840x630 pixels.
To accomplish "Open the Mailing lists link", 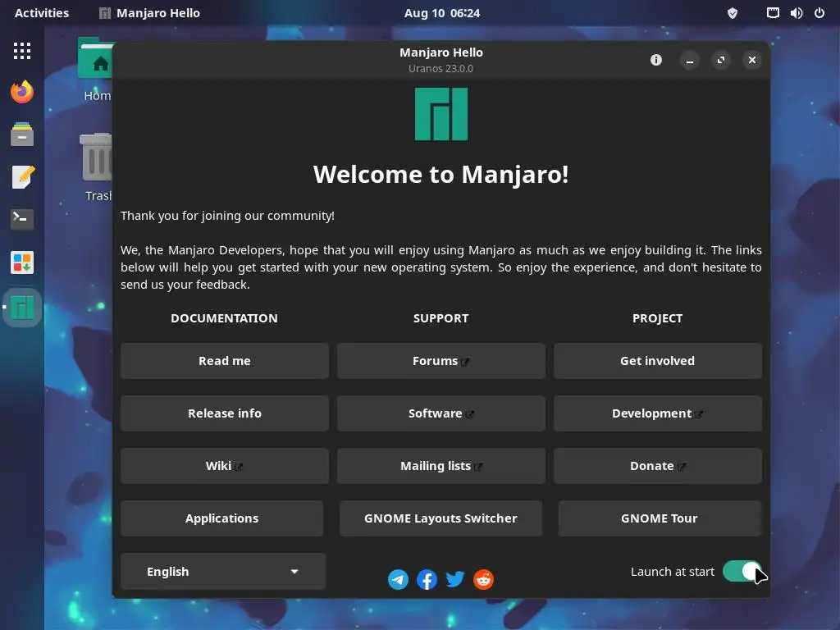I will (441, 466).
